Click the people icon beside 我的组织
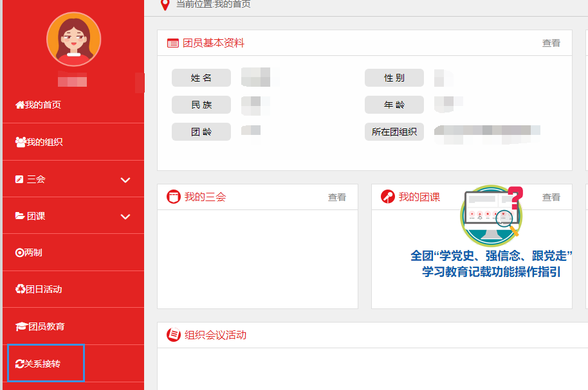The width and height of the screenshot is (588, 390). (x=21, y=142)
